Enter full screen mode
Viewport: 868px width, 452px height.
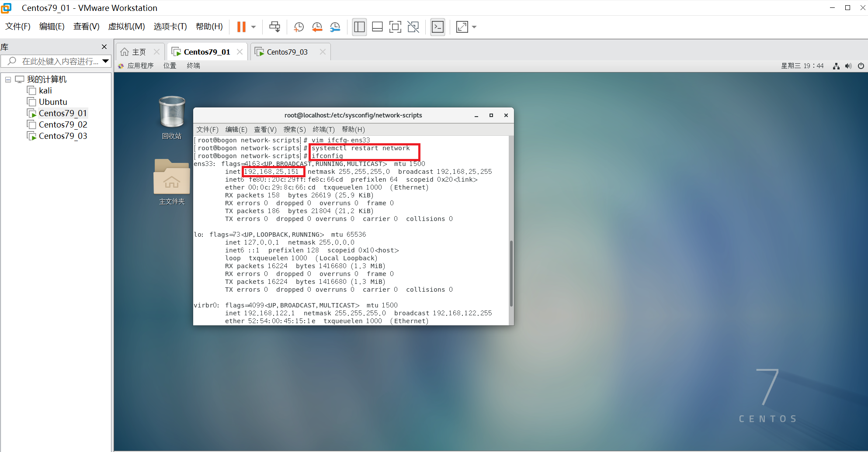[x=395, y=27]
